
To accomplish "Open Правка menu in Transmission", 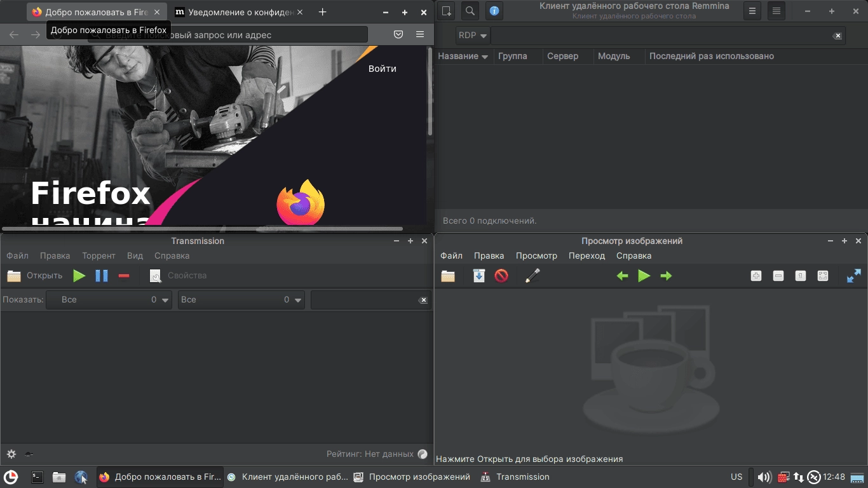I will tap(55, 255).
